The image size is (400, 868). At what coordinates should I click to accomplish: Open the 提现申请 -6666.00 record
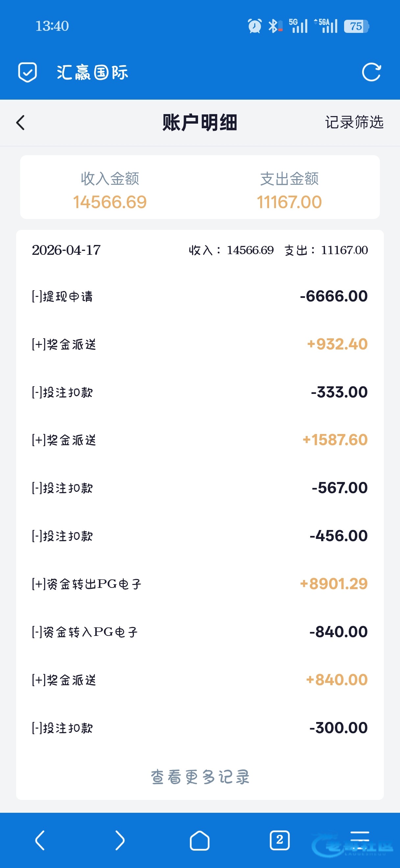point(200,297)
